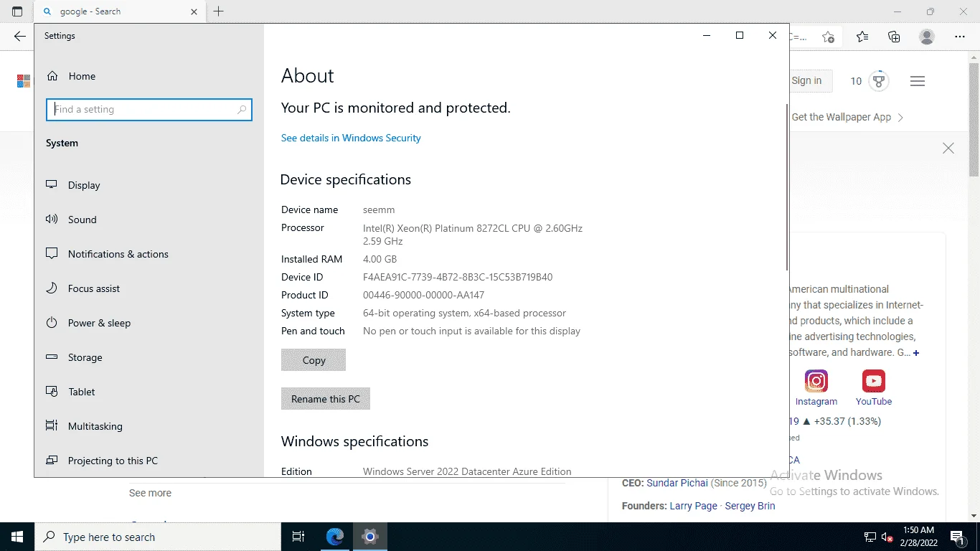Click the Type here to search taskbar box
980x551 pixels.
158,537
